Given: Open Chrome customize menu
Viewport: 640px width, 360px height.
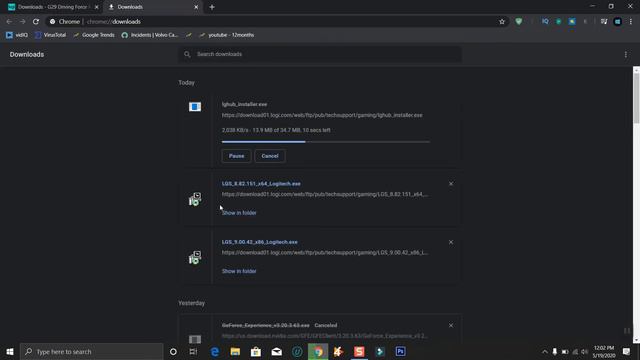Looking at the screenshot, I should coord(631,22).
